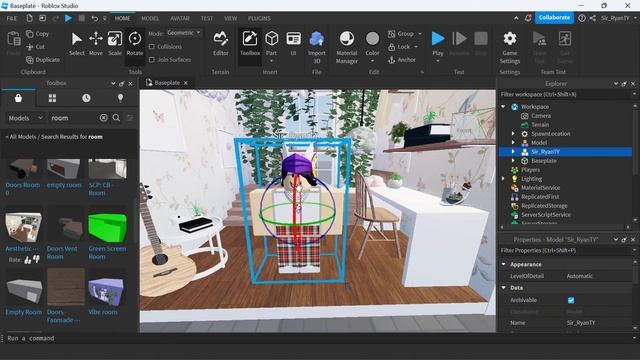Click the Aesthetic room model thumbnail
640x360 pixels.
coord(23,227)
